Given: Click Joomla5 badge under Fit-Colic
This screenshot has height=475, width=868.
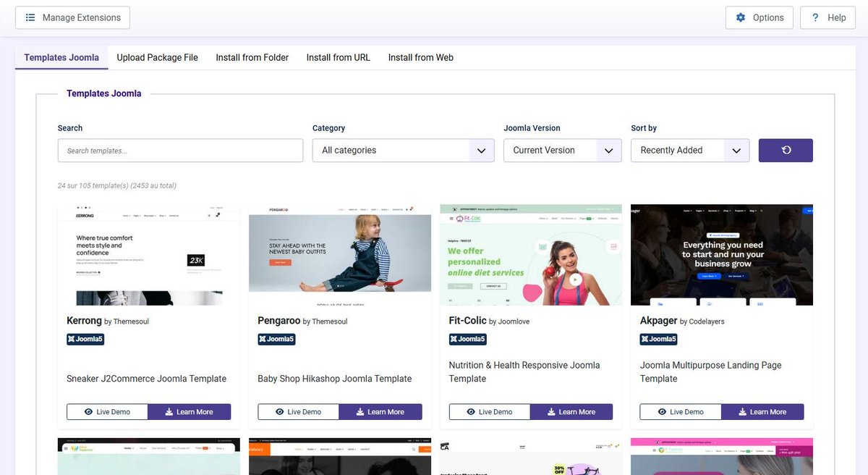Looking at the screenshot, I should click(467, 339).
